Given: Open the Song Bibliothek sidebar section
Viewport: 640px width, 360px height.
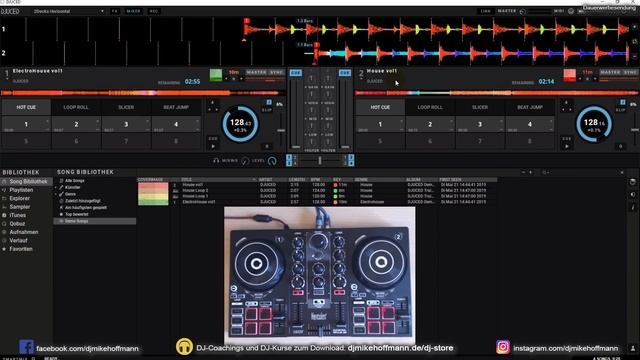Looking at the screenshot, I should (x=28, y=182).
